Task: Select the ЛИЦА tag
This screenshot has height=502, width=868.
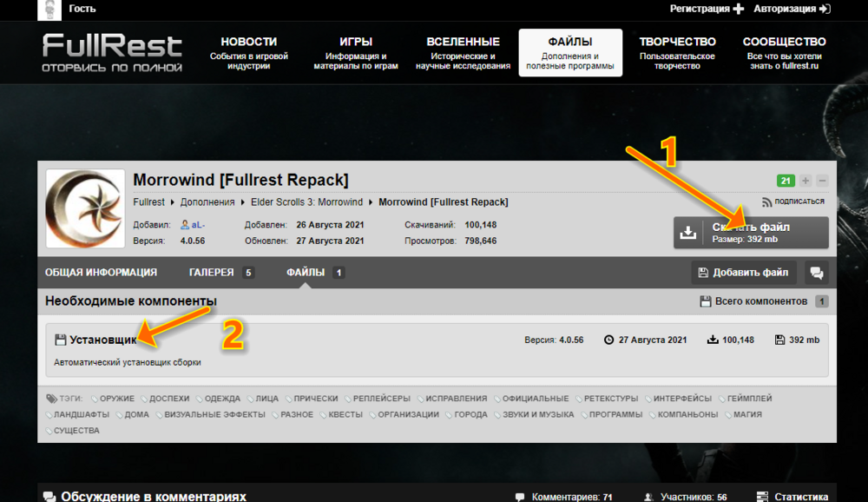Action: (x=266, y=399)
